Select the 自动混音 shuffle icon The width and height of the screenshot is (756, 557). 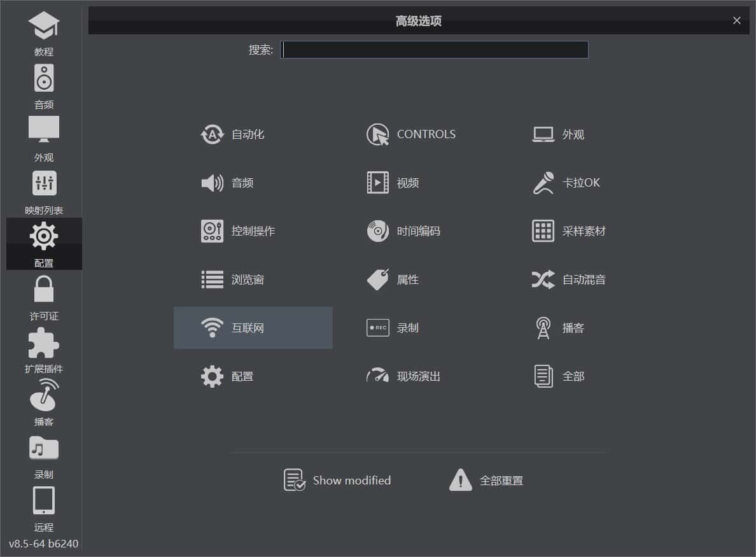click(543, 279)
